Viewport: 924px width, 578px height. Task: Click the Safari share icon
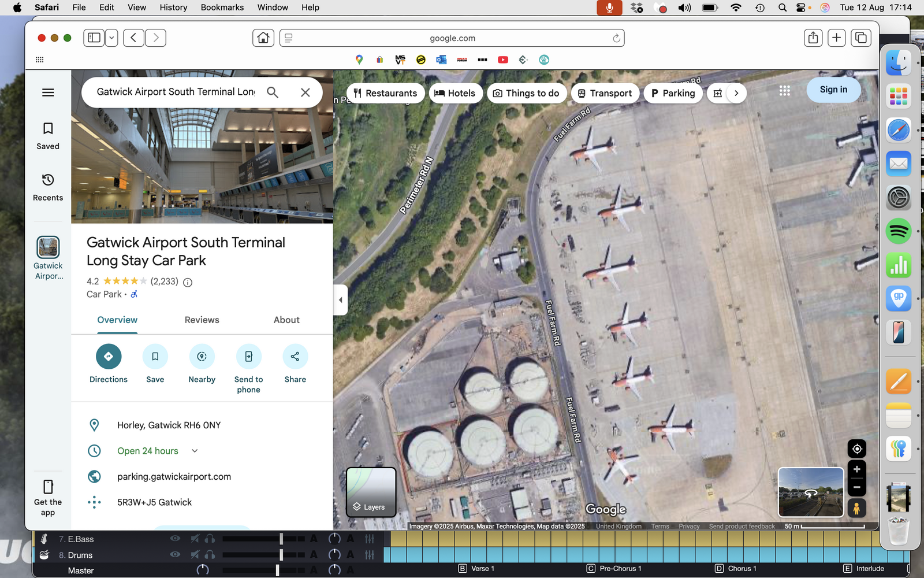[813, 38]
